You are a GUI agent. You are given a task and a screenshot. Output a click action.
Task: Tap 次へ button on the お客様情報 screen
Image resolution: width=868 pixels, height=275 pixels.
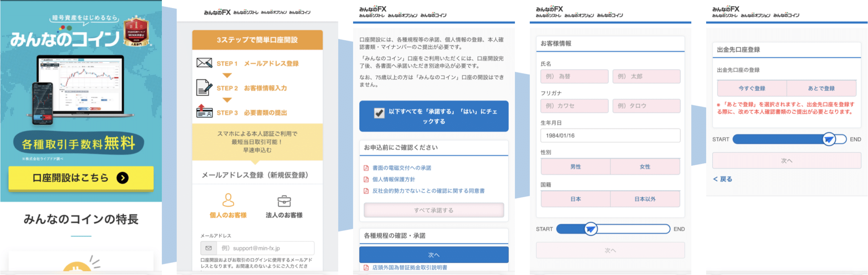[610, 250]
